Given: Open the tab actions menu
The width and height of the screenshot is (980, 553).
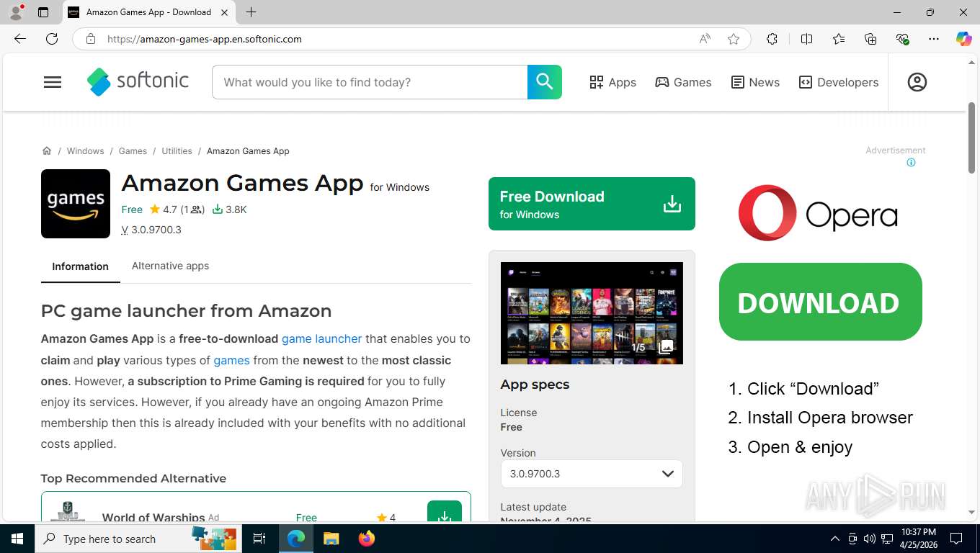Looking at the screenshot, I should click(43, 12).
